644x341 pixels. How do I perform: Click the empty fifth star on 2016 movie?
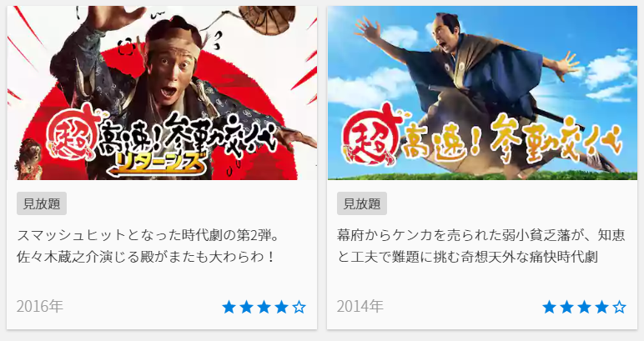pyautogui.click(x=299, y=307)
